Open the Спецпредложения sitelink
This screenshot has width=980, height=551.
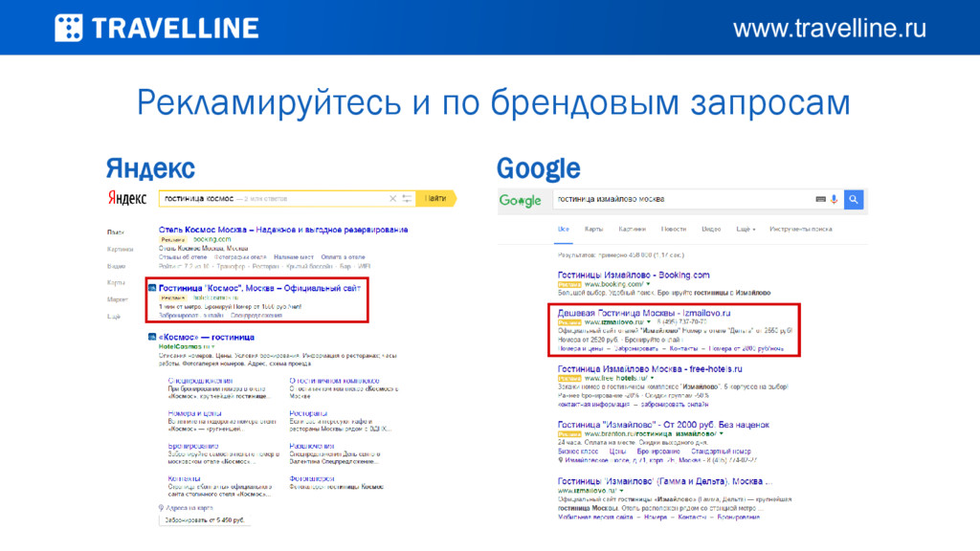[200, 381]
